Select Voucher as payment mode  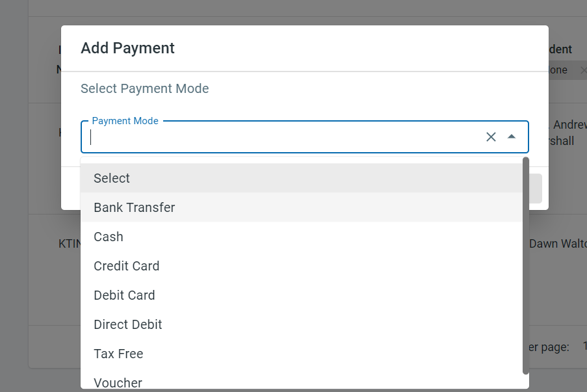click(118, 382)
